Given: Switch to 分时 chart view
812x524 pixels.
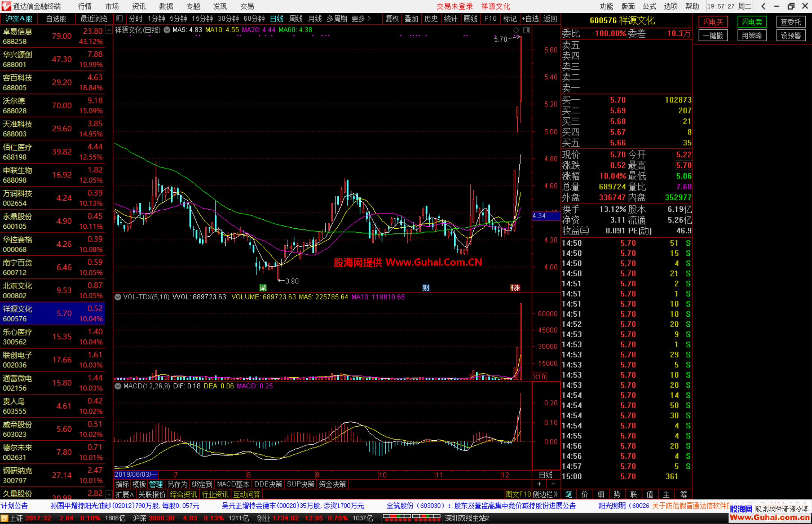Looking at the screenshot, I should [136, 18].
